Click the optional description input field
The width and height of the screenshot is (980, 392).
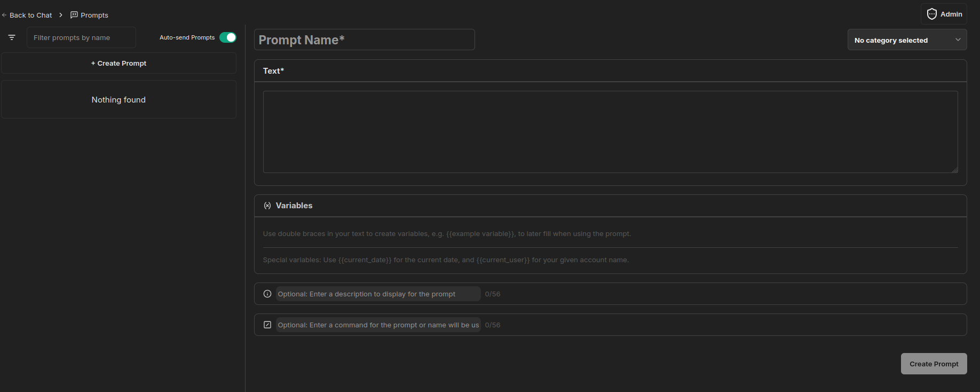[x=378, y=294]
